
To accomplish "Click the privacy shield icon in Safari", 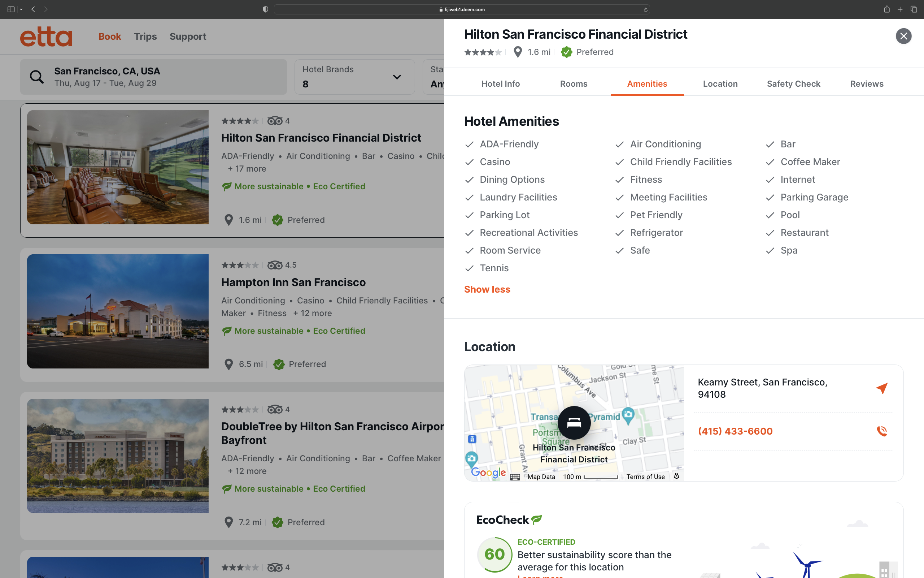I will [x=265, y=9].
